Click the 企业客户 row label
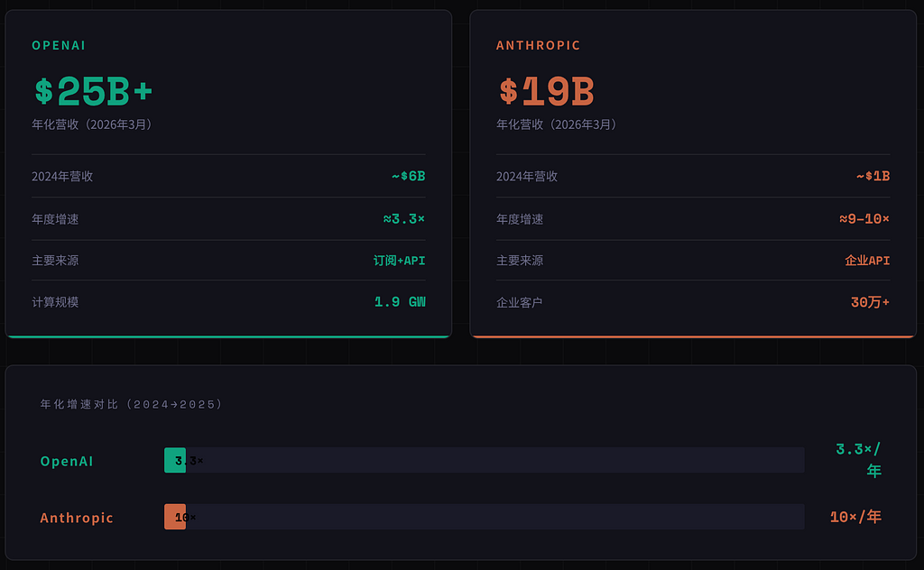Viewport: 924px width, 570px height. (520, 302)
